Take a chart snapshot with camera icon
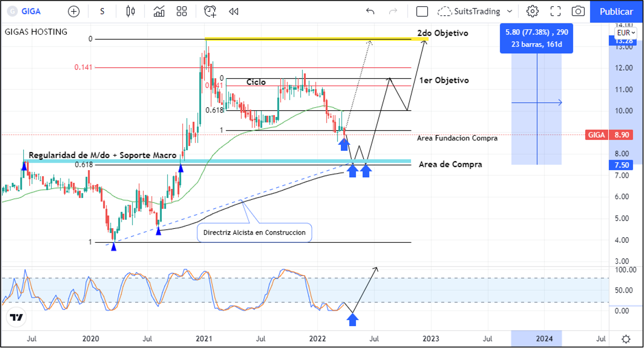The height and width of the screenshot is (348, 644). (578, 11)
